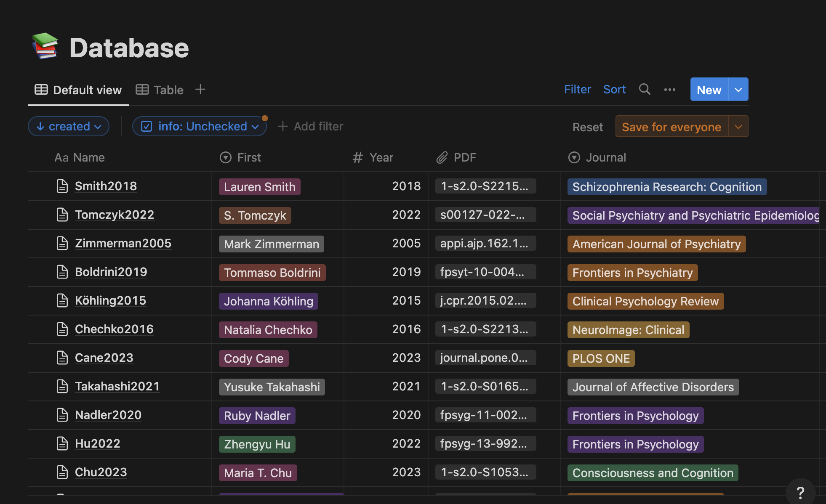Expand the Save for everyone dropdown
The width and height of the screenshot is (826, 504).
(x=739, y=126)
